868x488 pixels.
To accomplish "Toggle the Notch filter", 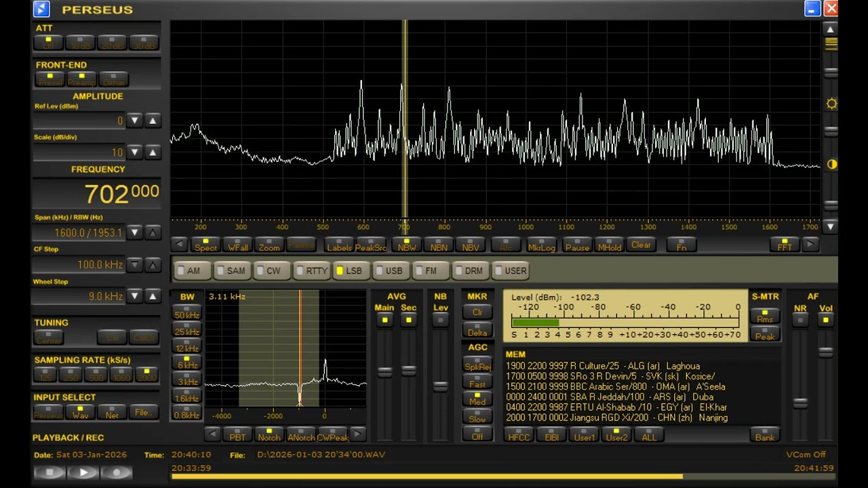I will [x=269, y=434].
